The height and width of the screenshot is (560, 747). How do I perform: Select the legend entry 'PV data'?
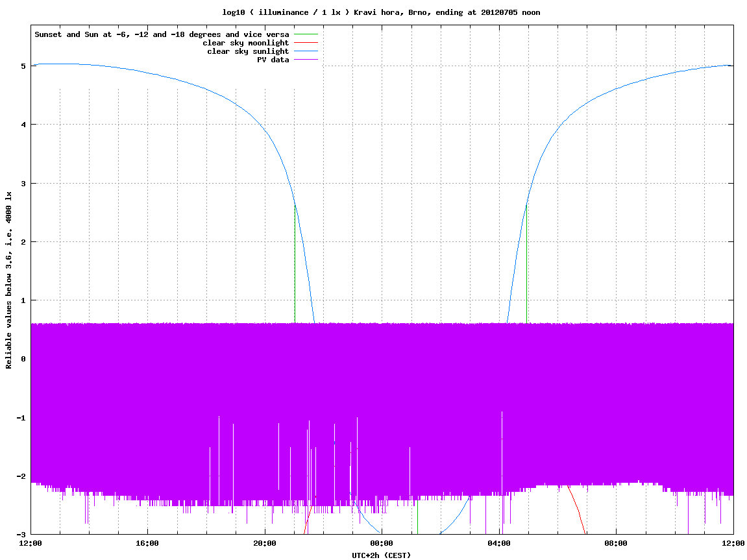273,60
